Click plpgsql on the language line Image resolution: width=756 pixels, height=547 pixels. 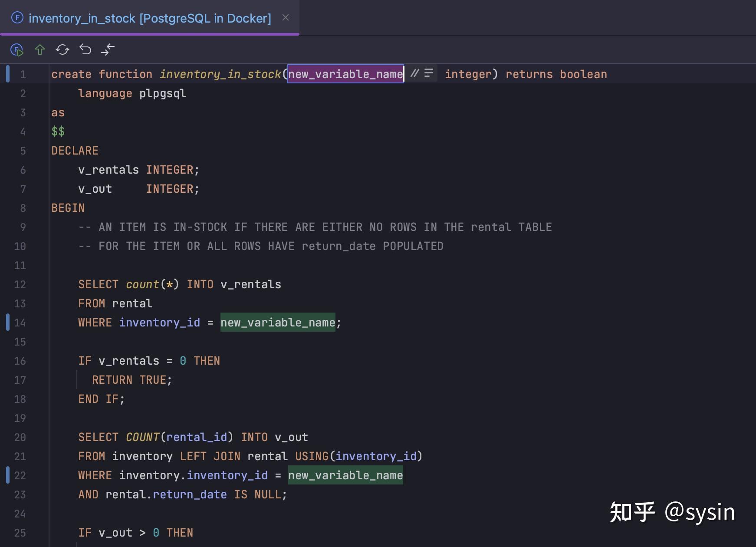tap(162, 93)
